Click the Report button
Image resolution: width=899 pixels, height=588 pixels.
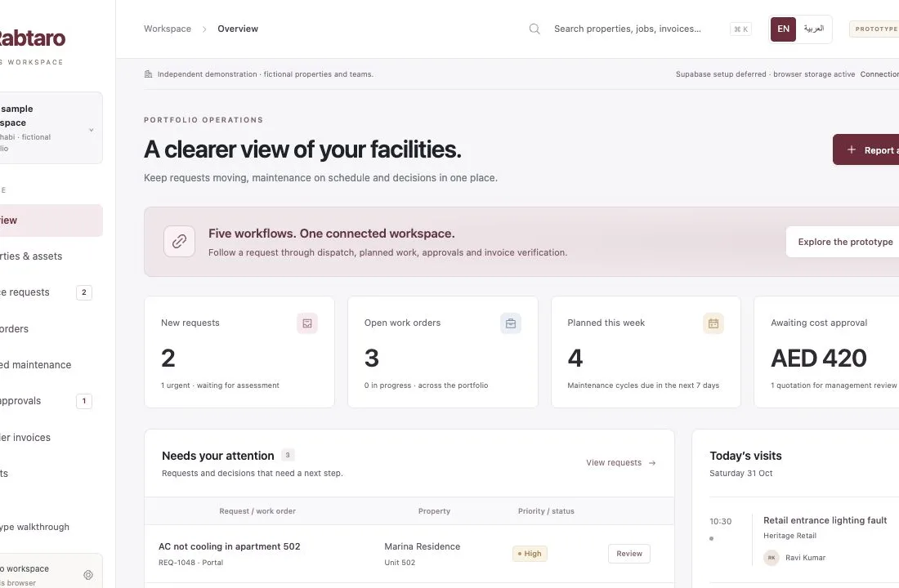866,149
